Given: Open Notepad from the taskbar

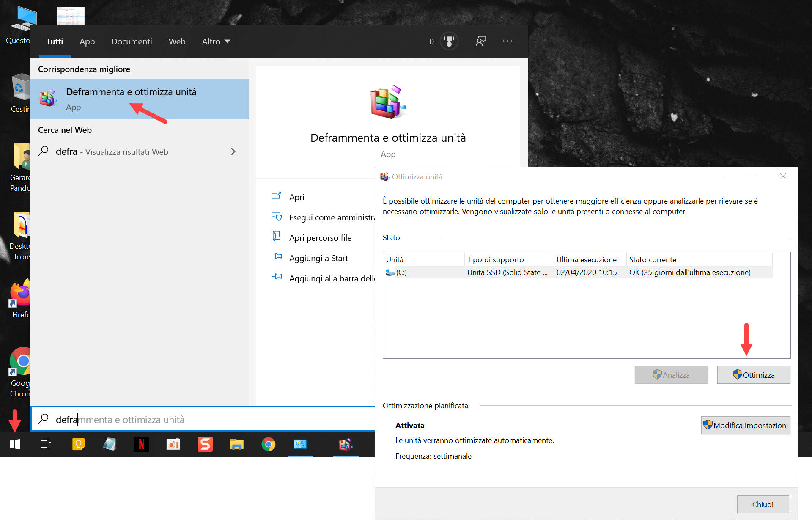Looking at the screenshot, I should click(x=110, y=444).
